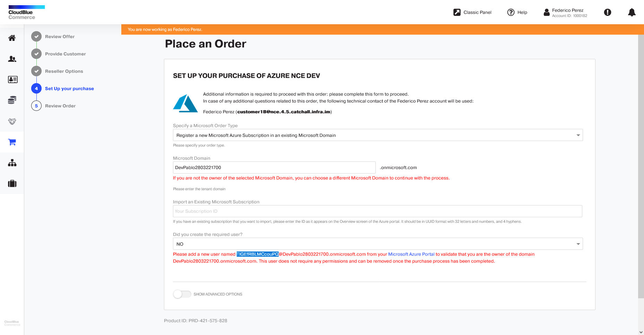Click the Classic Panel arrow icon

pos(457,12)
